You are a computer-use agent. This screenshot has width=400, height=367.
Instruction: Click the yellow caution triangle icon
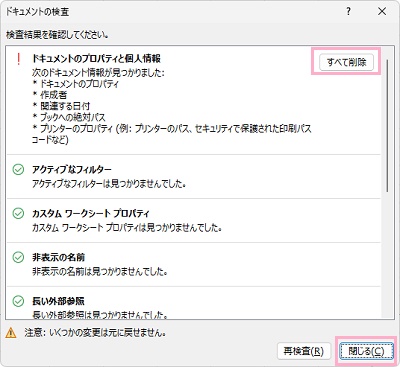pyautogui.click(x=11, y=333)
